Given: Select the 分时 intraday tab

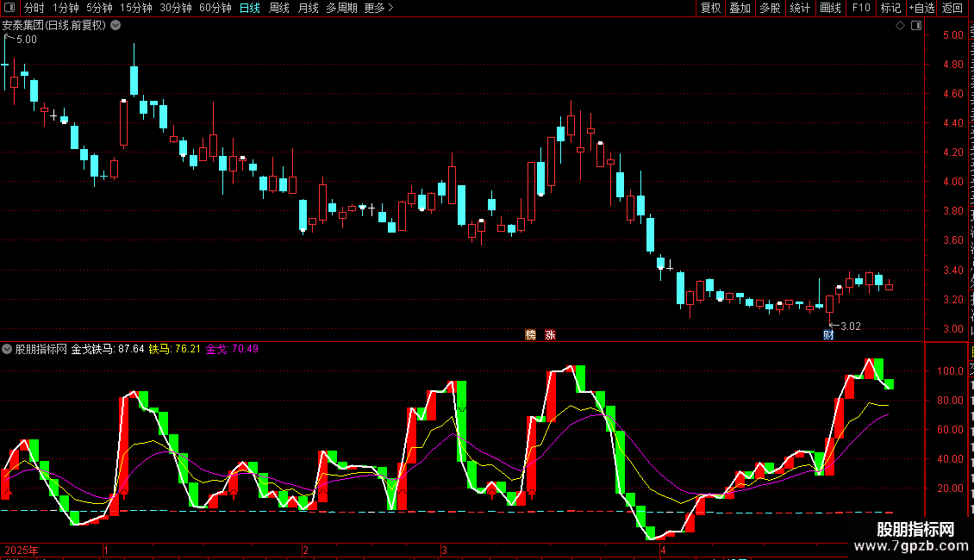Looking at the screenshot, I should point(34,8).
